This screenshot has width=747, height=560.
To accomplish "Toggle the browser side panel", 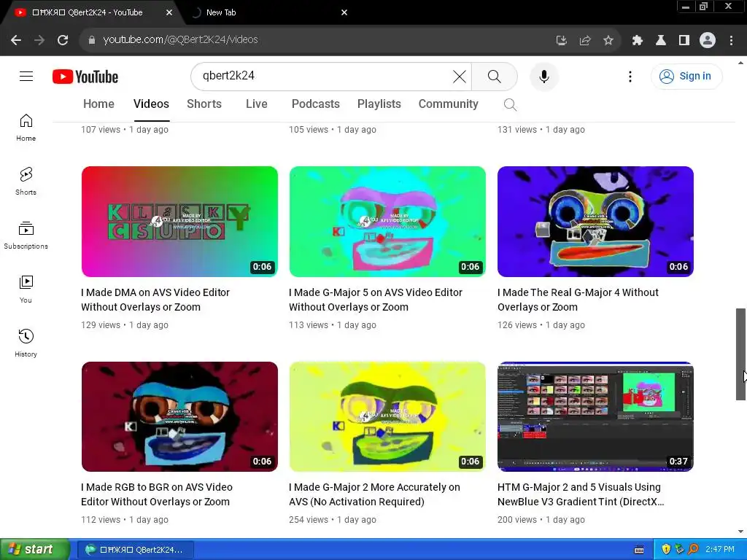I will (x=684, y=41).
